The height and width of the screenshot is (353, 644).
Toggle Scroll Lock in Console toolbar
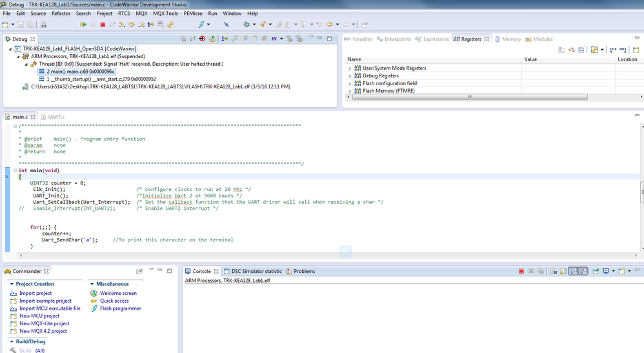click(563, 271)
